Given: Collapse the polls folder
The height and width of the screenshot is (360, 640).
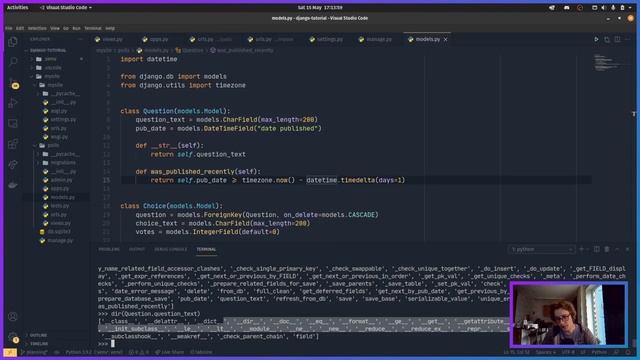Looking at the screenshot, I should (x=53, y=145).
